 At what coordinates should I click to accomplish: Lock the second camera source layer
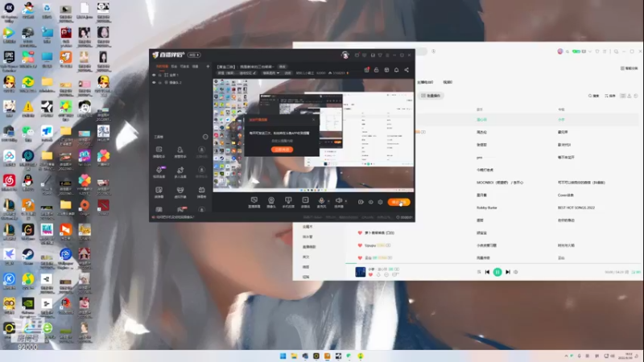[x=159, y=83]
